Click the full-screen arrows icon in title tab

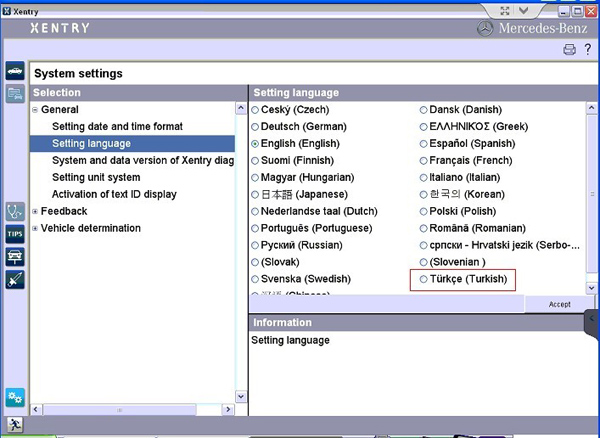pos(505,11)
